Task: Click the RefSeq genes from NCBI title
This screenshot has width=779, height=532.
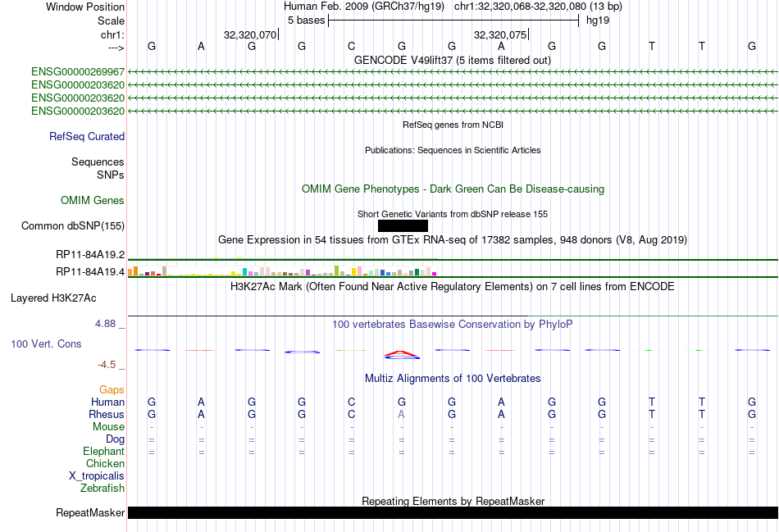Action: pos(453,125)
